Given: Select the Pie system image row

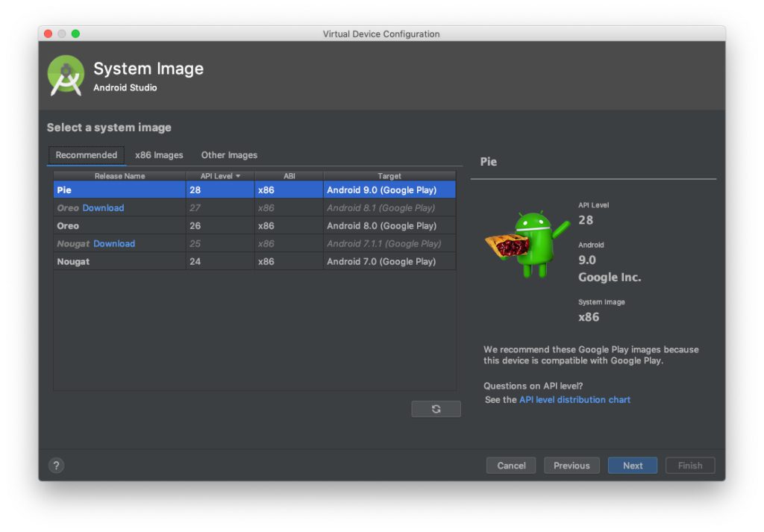Looking at the screenshot, I should pyautogui.click(x=254, y=190).
